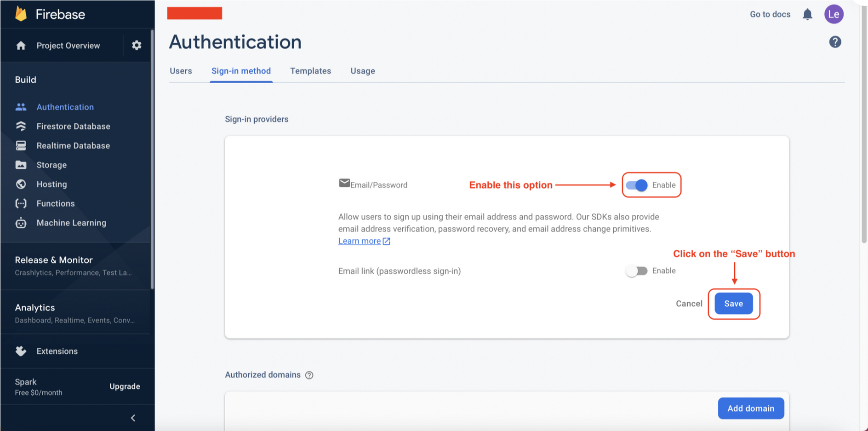The image size is (868, 431).
Task: Open the Le account avatar
Action: coord(834,14)
